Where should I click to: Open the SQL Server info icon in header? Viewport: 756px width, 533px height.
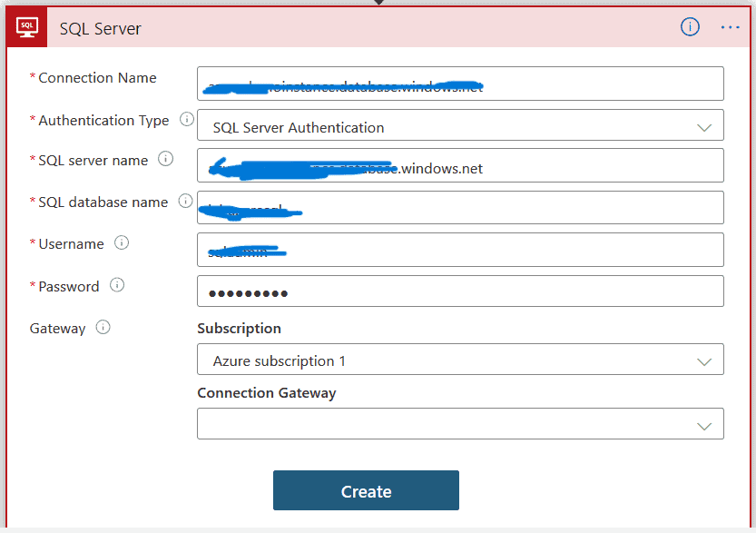coord(690,27)
